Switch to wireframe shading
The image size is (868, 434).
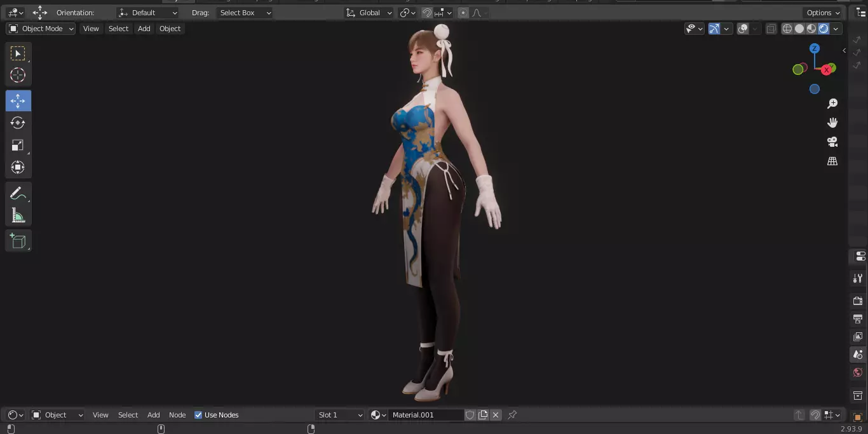click(x=787, y=29)
